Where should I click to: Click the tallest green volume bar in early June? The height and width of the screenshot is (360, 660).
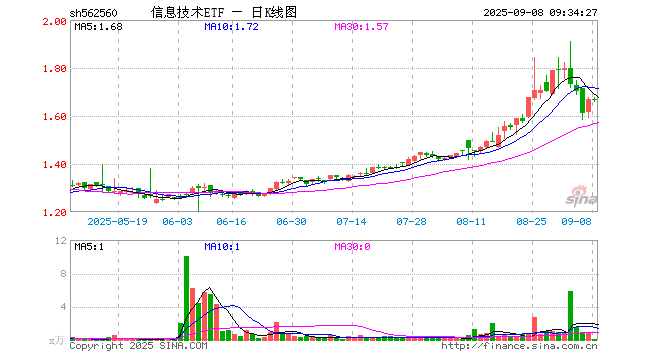186,299
